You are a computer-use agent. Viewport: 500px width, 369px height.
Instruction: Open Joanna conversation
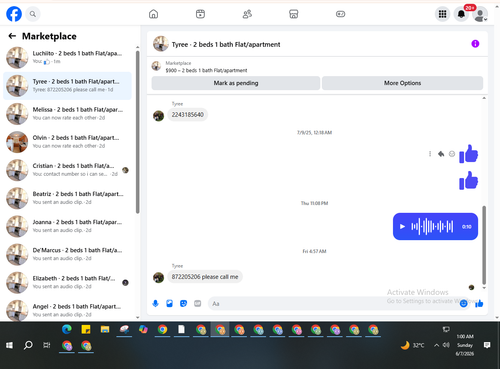(x=67, y=226)
